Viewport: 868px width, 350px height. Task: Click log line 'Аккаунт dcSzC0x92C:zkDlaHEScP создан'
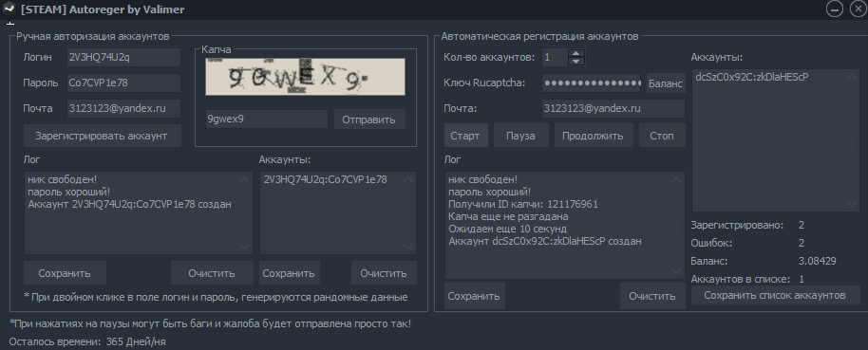[545, 241]
